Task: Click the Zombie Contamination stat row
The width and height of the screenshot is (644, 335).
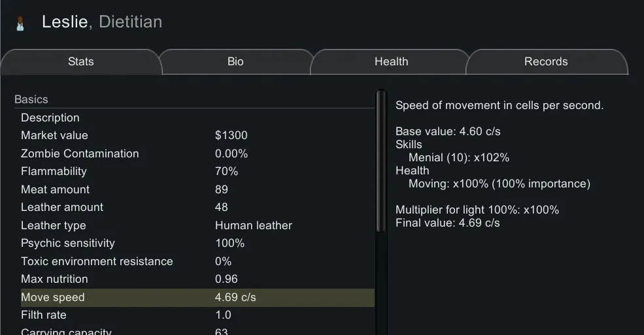Action: click(x=196, y=153)
